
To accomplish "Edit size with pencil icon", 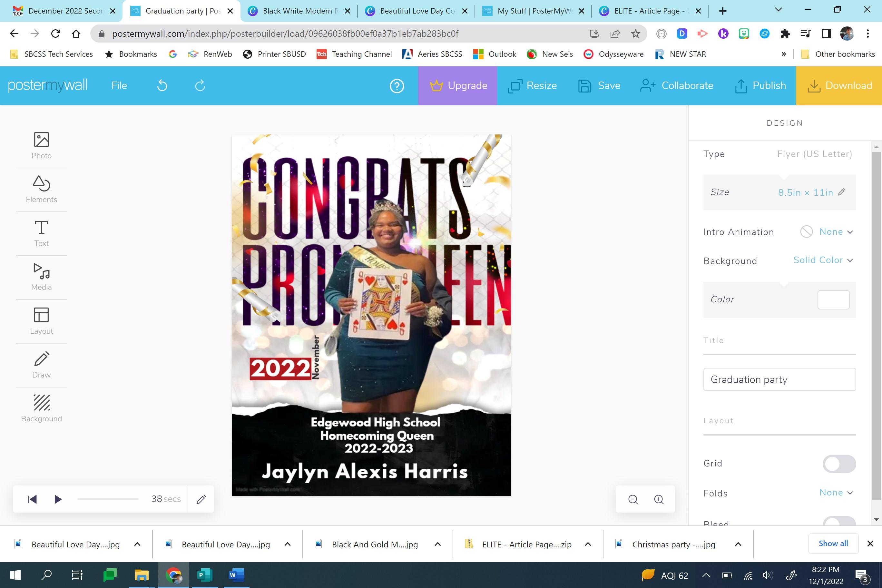I will [842, 192].
